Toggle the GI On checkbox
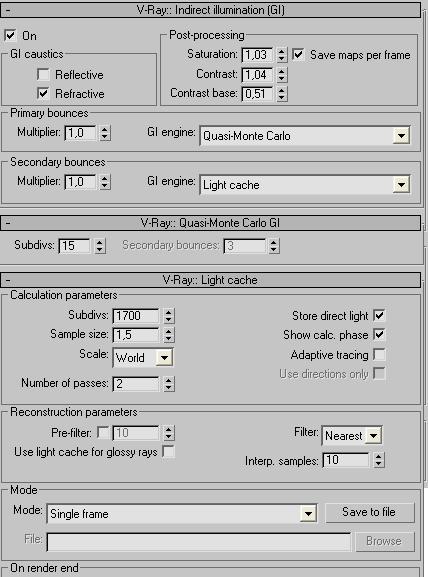This screenshot has width=428, height=577. [10, 35]
